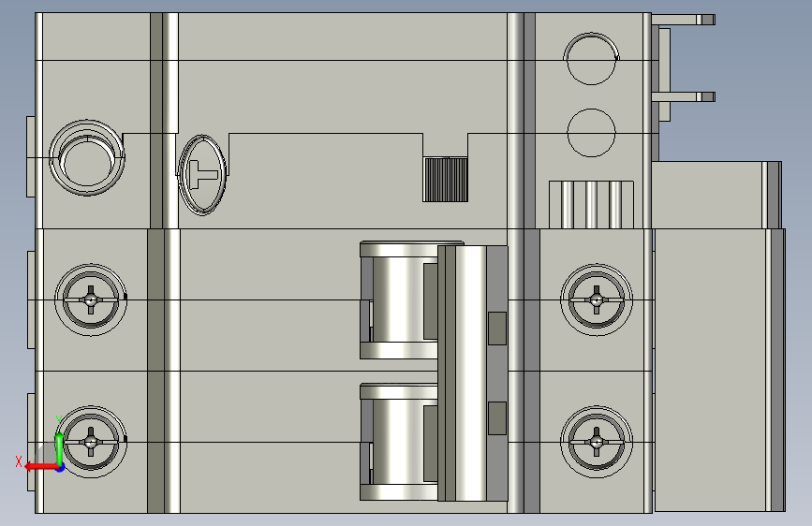Click the red X axis arrow of triad
Viewport: 812px width, 526px height.
40,467
